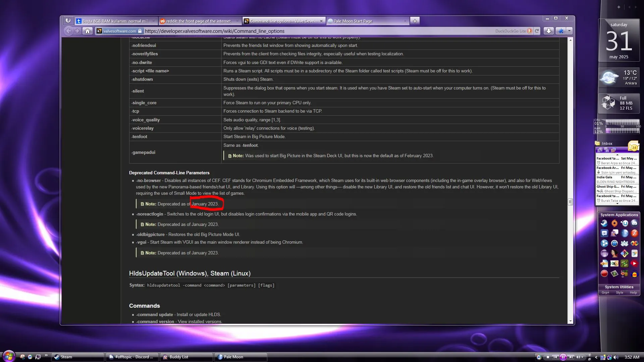The height and width of the screenshot is (362, 644).
Task: Open the Pale Moon downloads button
Action: (x=548, y=31)
